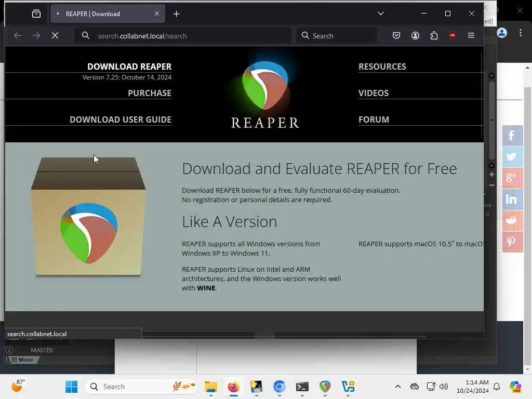Screen dimensions: 532x399
Task: Open the RESOURCES link
Action: (382, 66)
